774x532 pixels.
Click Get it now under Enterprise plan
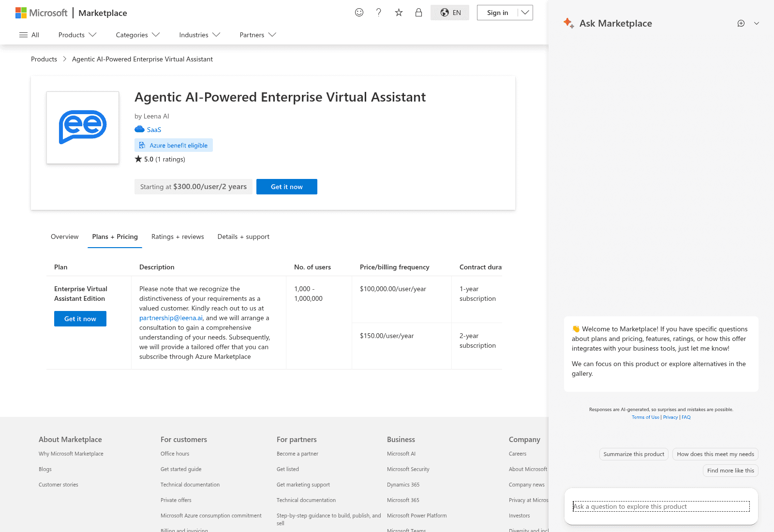[x=80, y=319]
